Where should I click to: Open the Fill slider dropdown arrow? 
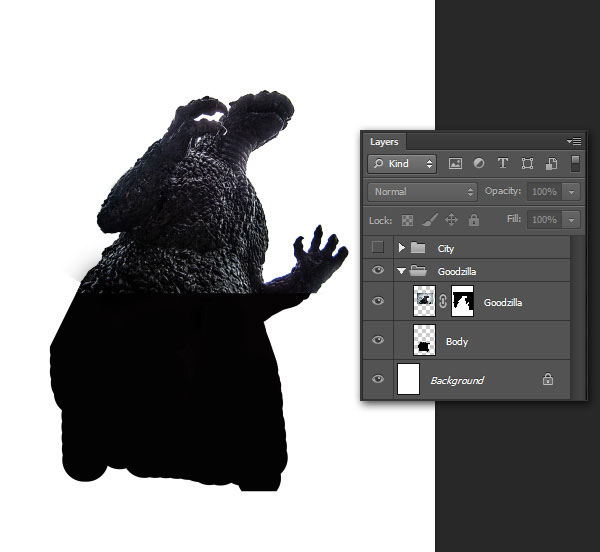(571, 220)
